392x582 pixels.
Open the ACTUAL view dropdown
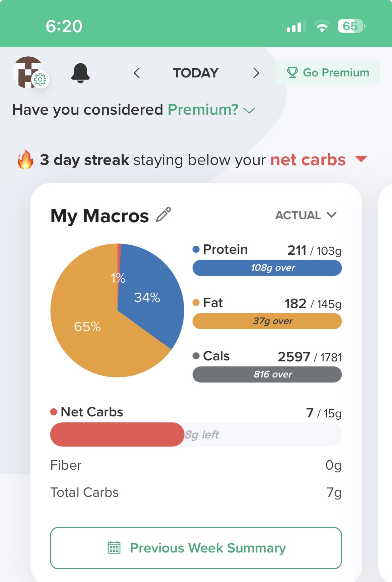(306, 215)
